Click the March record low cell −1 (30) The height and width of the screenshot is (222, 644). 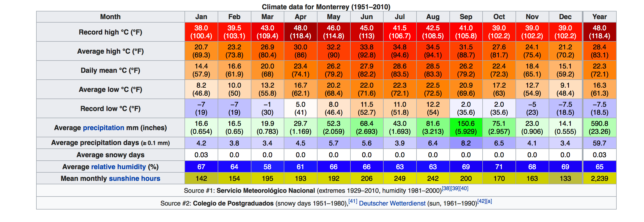tap(267, 109)
